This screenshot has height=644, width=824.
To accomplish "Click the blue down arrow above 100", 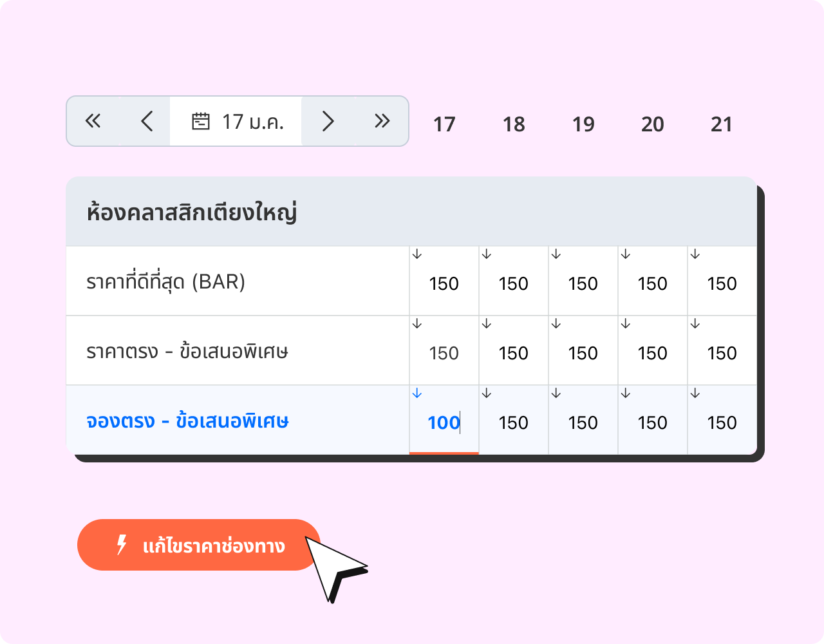I will pyautogui.click(x=417, y=393).
